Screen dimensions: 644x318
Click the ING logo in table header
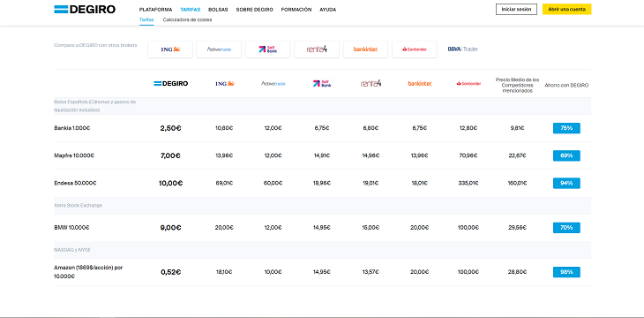click(x=225, y=84)
